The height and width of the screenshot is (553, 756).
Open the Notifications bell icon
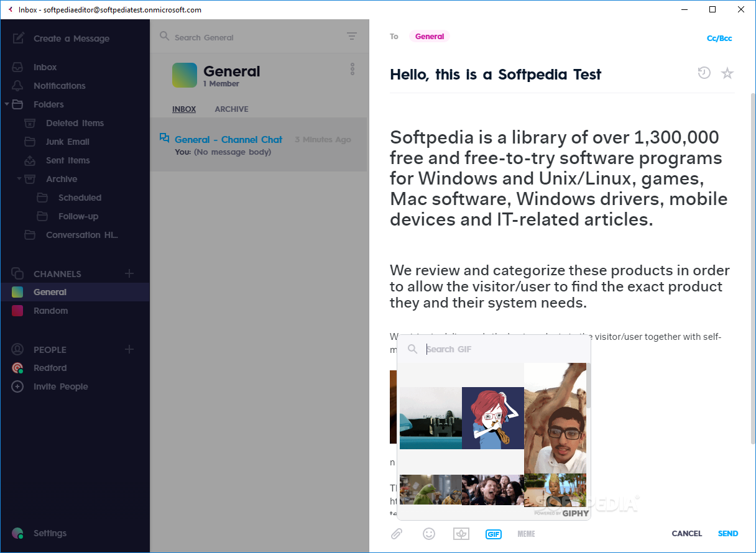click(18, 86)
